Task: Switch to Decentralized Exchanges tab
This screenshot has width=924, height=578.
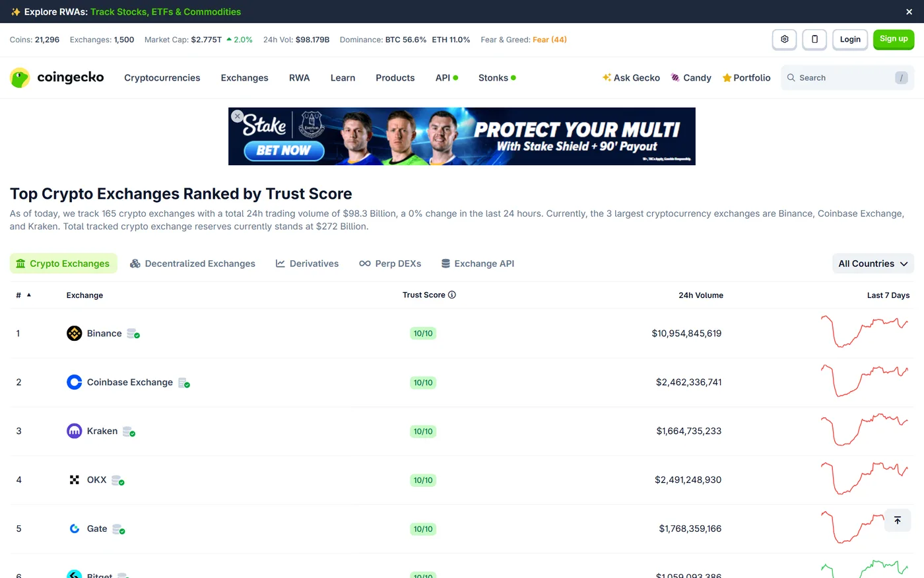Action: (x=193, y=264)
